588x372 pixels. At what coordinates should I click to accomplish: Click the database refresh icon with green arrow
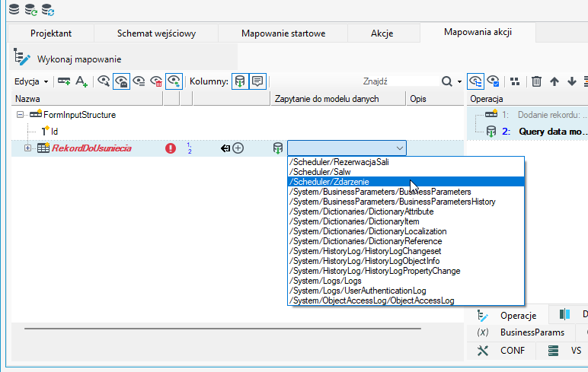pos(30,9)
